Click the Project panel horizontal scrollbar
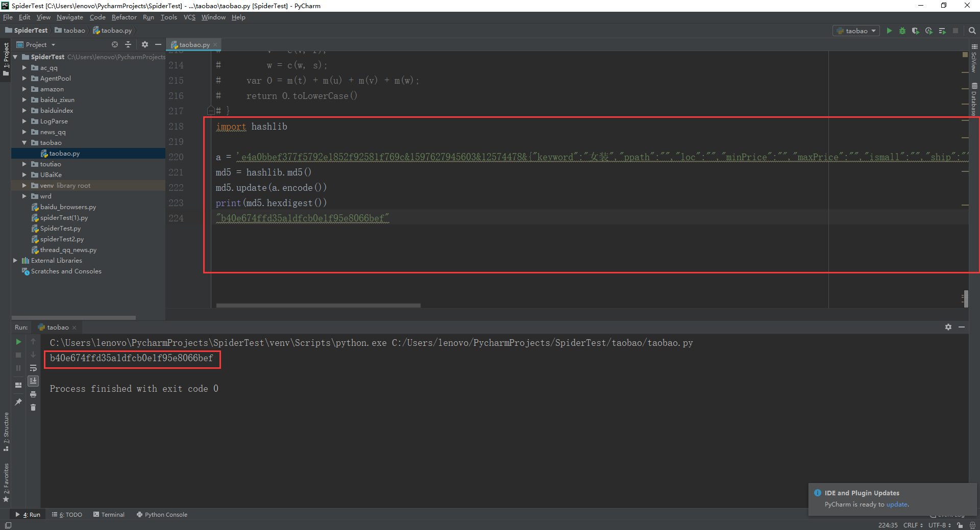 pos(73,317)
